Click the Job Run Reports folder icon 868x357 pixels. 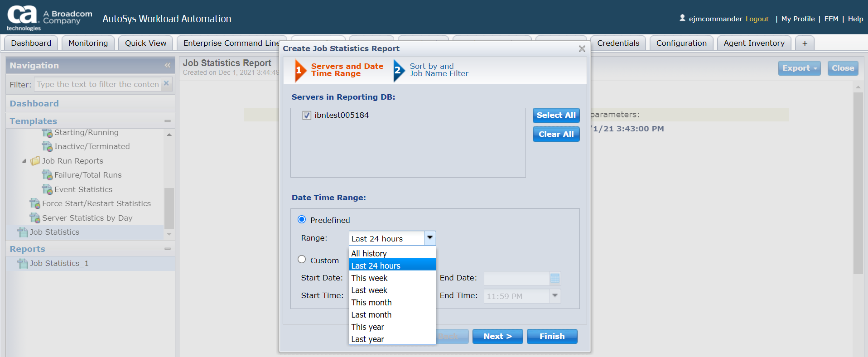tap(35, 161)
